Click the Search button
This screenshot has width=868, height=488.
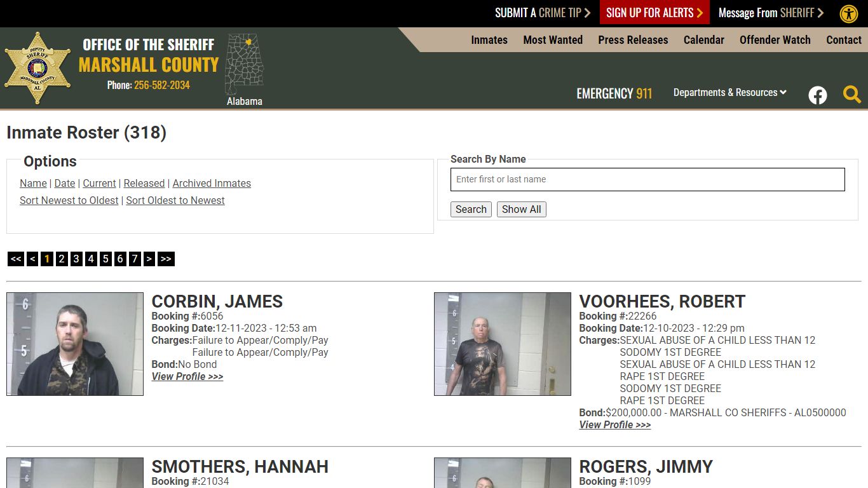point(471,209)
